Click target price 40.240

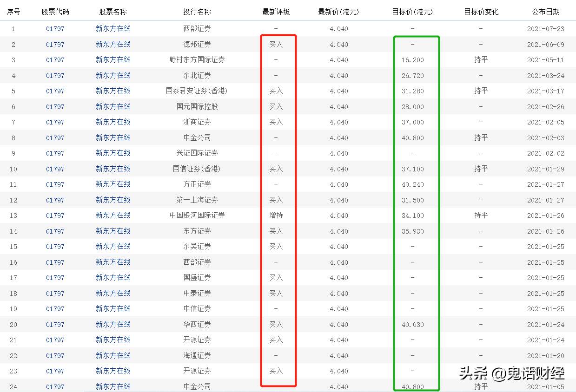point(412,184)
